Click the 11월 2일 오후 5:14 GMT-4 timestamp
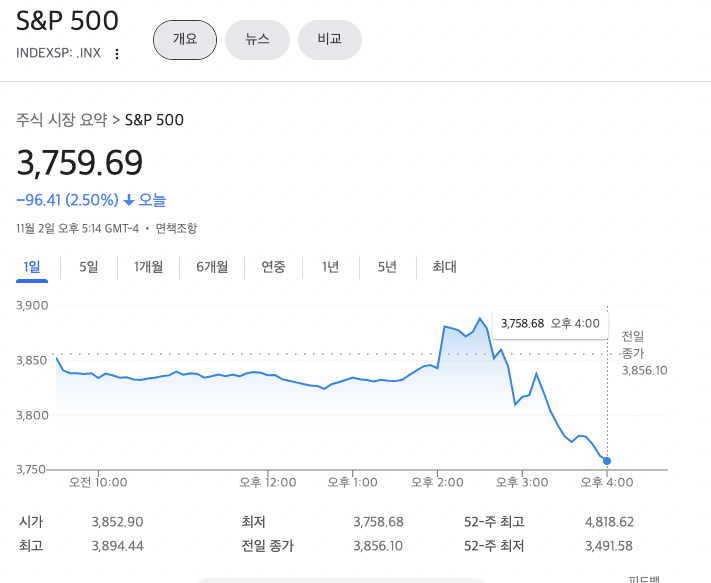The width and height of the screenshot is (711, 583). [78, 228]
